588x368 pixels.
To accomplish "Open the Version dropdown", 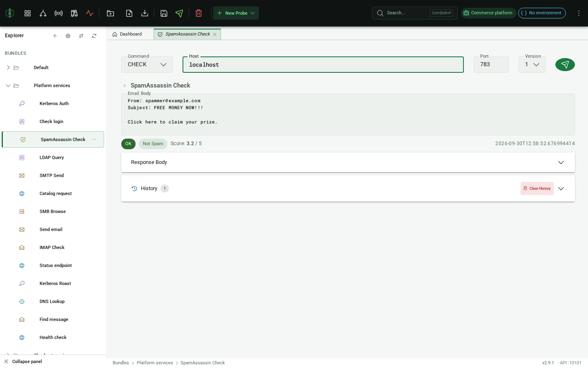I will [x=532, y=65].
